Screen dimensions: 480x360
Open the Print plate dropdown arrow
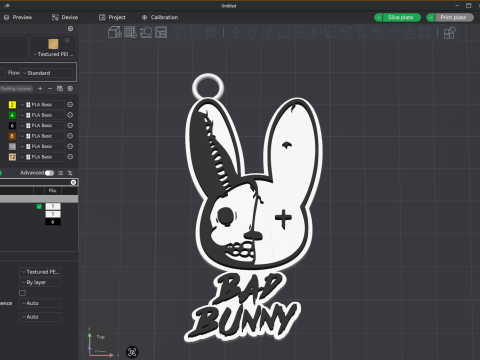431,17
